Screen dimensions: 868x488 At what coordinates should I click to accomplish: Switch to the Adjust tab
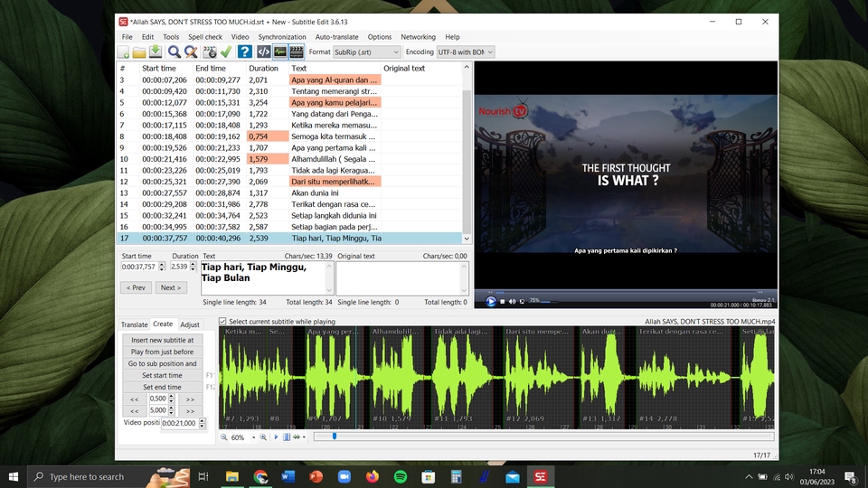(189, 324)
